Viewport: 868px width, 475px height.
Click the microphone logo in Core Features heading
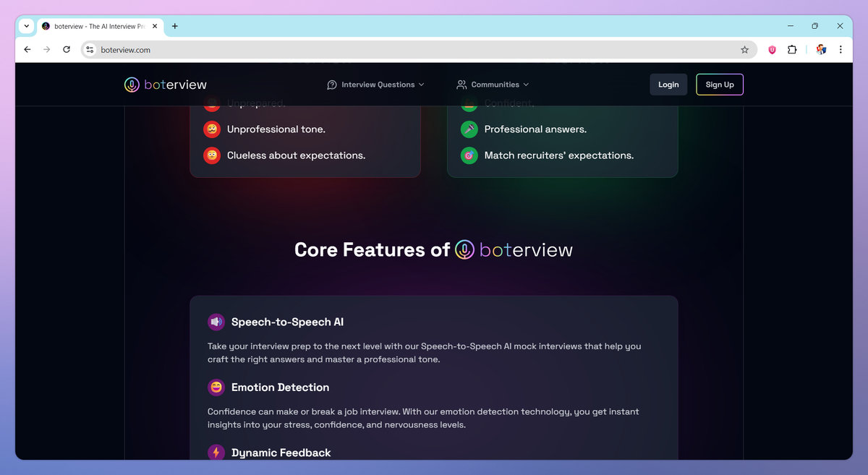pyautogui.click(x=464, y=250)
